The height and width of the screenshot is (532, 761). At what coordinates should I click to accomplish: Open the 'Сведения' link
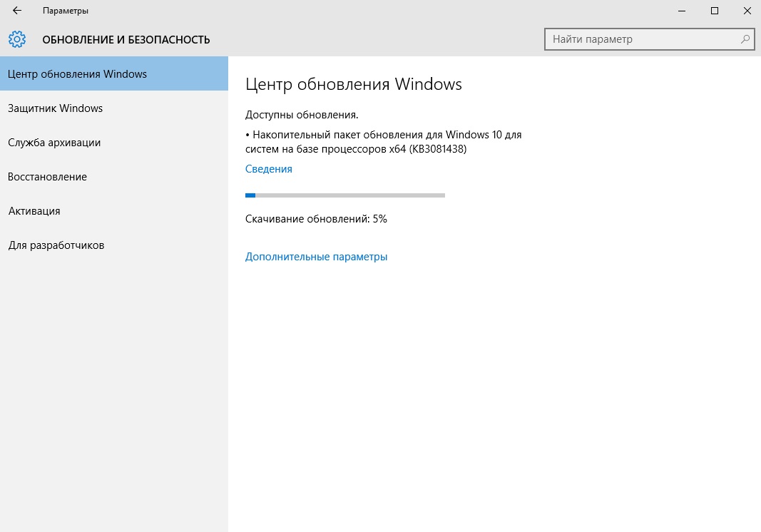click(268, 169)
